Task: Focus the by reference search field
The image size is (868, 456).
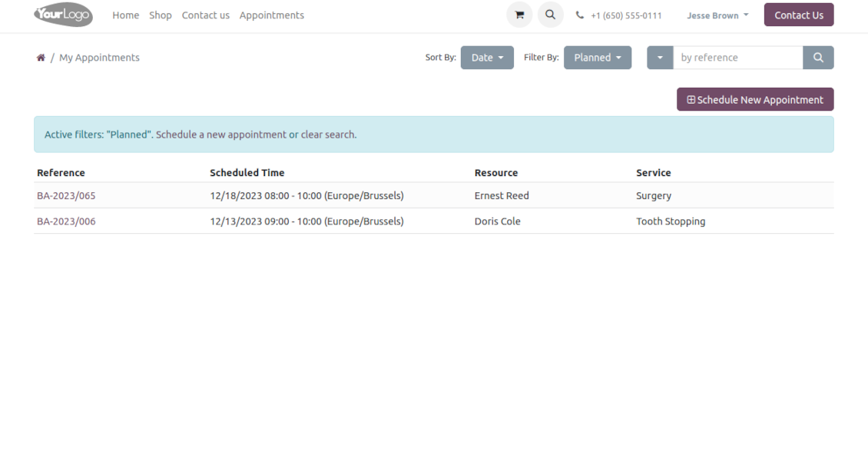Action: coord(737,58)
